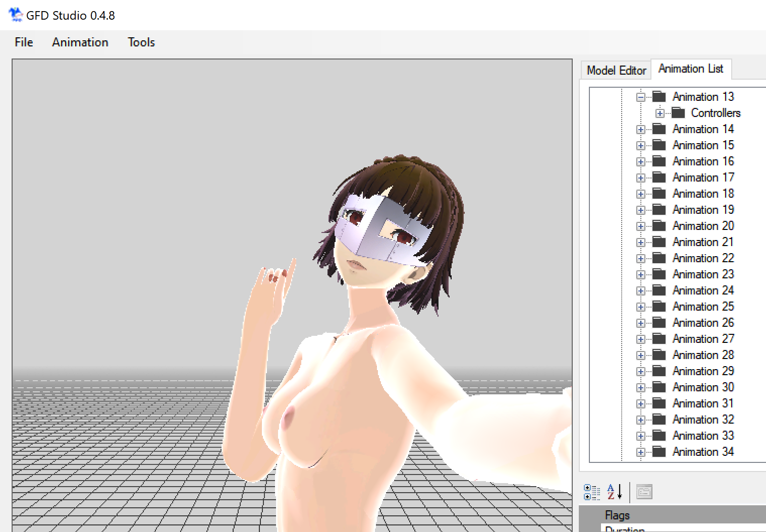
Task: Click the GFD Studio app icon
Action: click(x=15, y=15)
